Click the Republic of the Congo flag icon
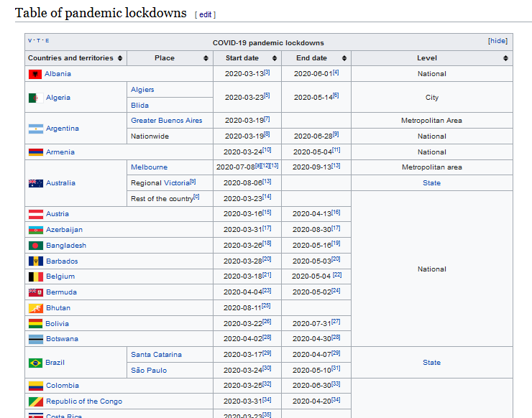Image resolution: width=532 pixels, height=418 pixels. 36,401
